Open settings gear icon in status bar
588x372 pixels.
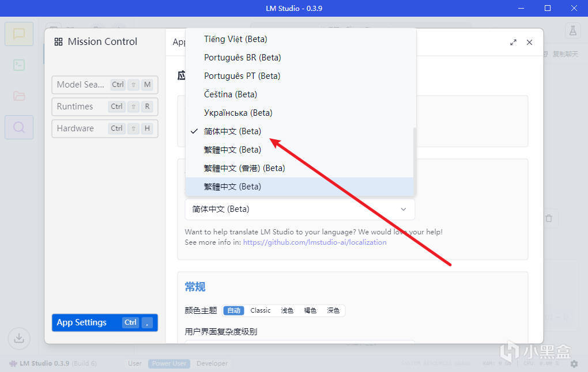pyautogui.click(x=574, y=363)
